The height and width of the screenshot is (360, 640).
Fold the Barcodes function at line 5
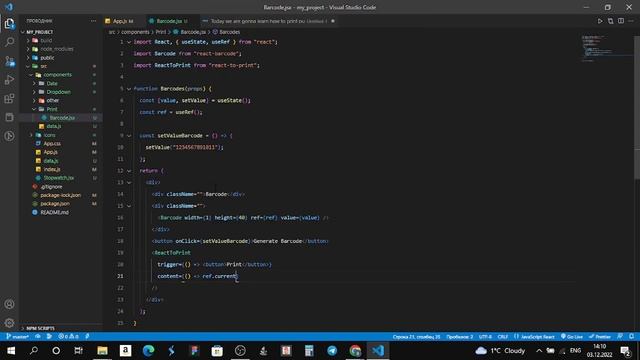(x=129, y=89)
